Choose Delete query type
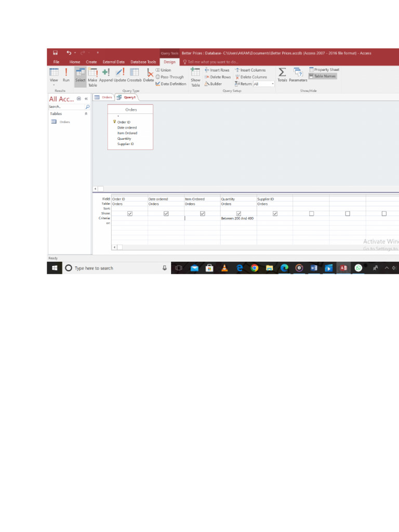The image size is (399, 532). (x=149, y=75)
